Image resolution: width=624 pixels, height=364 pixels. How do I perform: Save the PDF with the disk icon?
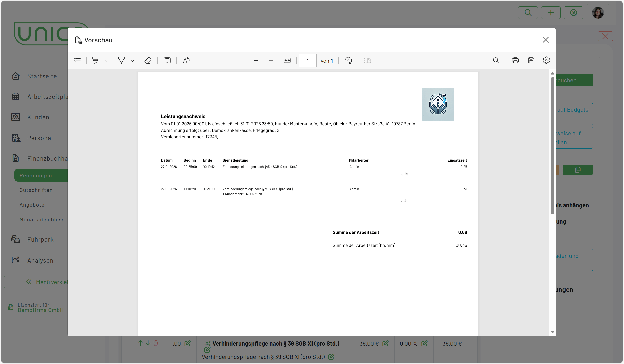531,60
